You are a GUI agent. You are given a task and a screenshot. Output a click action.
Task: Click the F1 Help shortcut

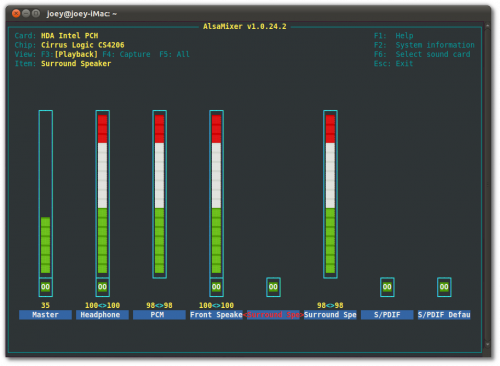(394, 36)
